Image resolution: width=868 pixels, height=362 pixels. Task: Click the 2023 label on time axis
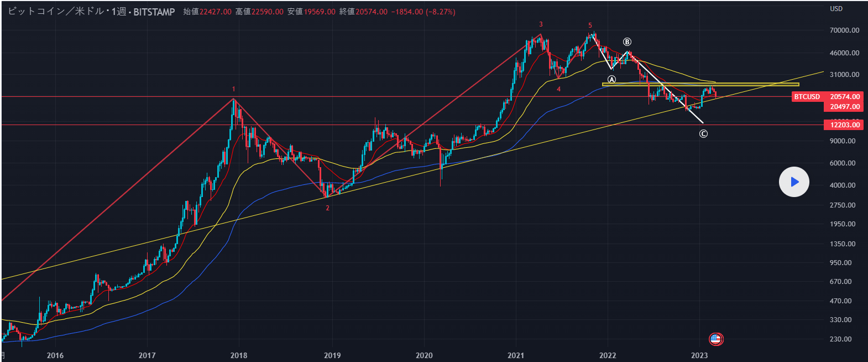(x=699, y=355)
